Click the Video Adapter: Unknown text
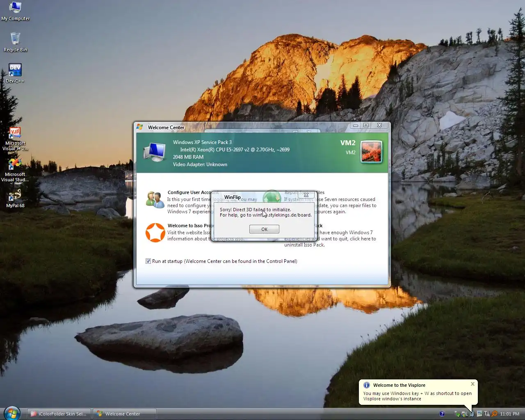The image size is (525, 420). pos(200,164)
